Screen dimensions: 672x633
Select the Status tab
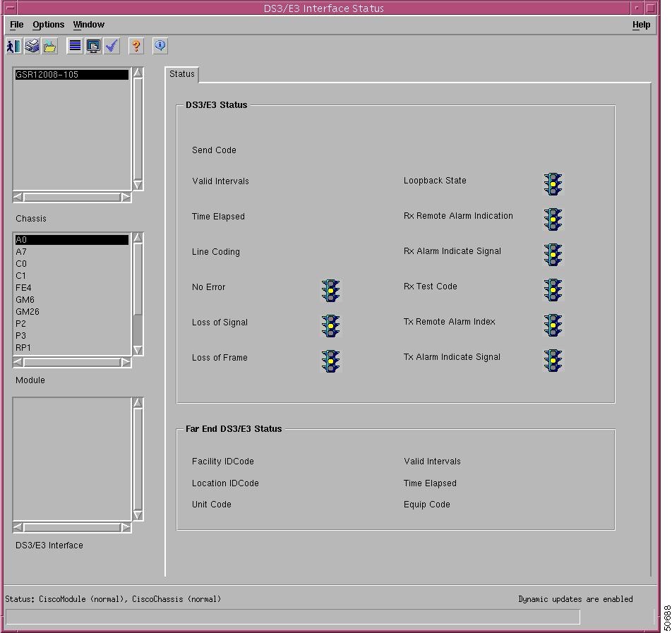[181, 74]
